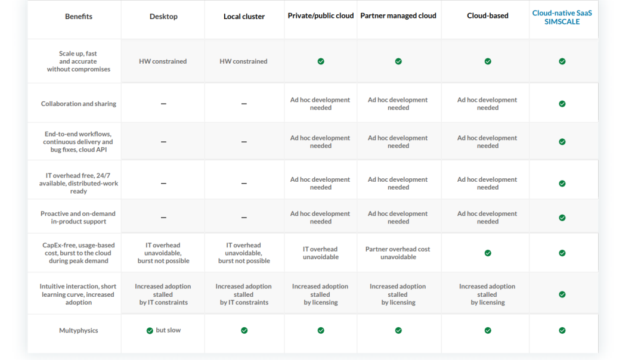Click the Partner managed cloud header
This screenshot has height=360, width=644.
click(398, 15)
